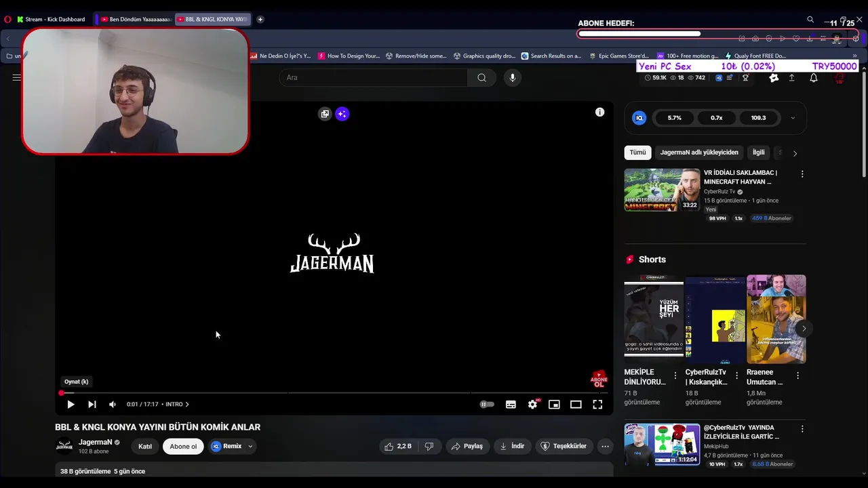The width and height of the screenshot is (868, 488).
Task: Expand the vidIQ stats panel chevron
Action: (x=793, y=118)
